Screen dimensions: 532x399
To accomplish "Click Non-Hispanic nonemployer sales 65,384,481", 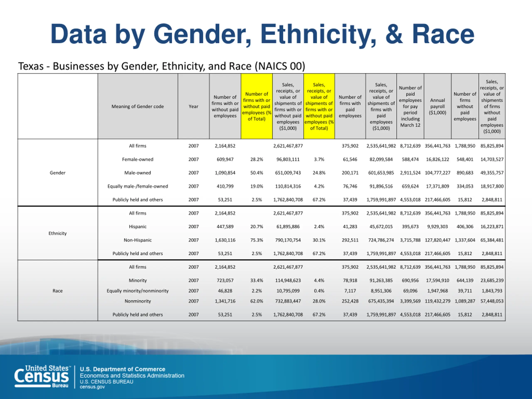I will tap(492, 240).
